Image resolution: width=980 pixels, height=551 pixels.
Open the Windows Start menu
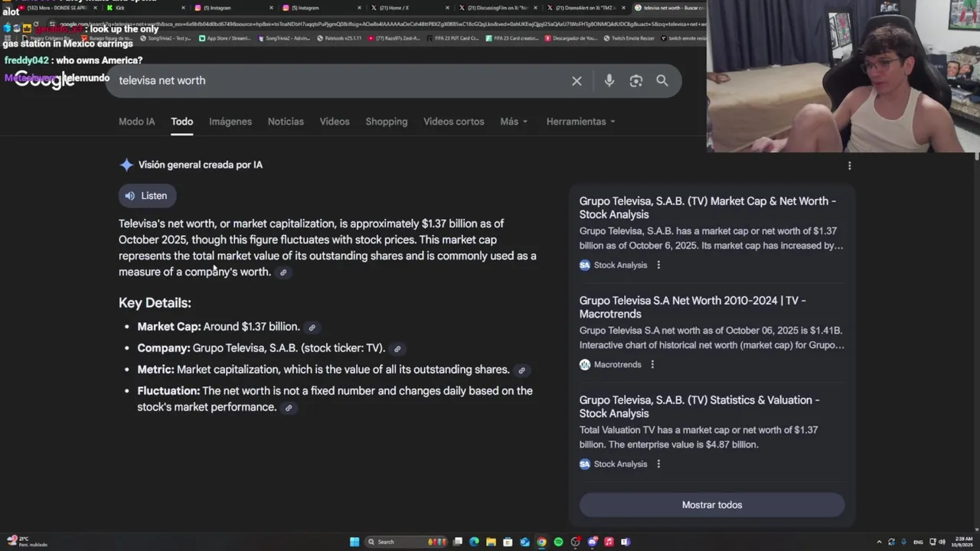coord(354,542)
